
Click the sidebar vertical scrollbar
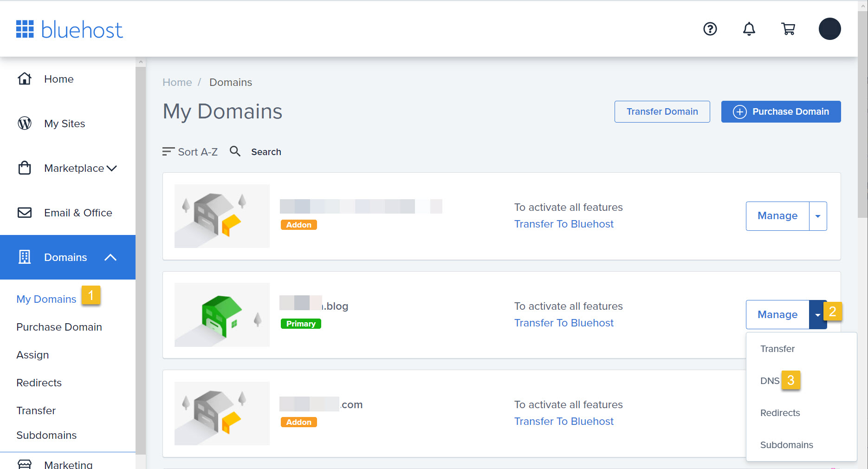point(141,260)
